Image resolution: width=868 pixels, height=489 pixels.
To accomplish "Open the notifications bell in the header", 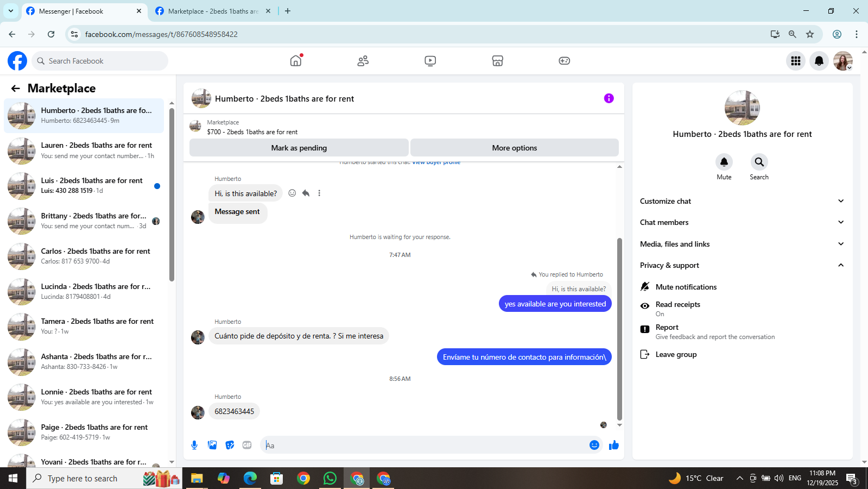I will (819, 61).
